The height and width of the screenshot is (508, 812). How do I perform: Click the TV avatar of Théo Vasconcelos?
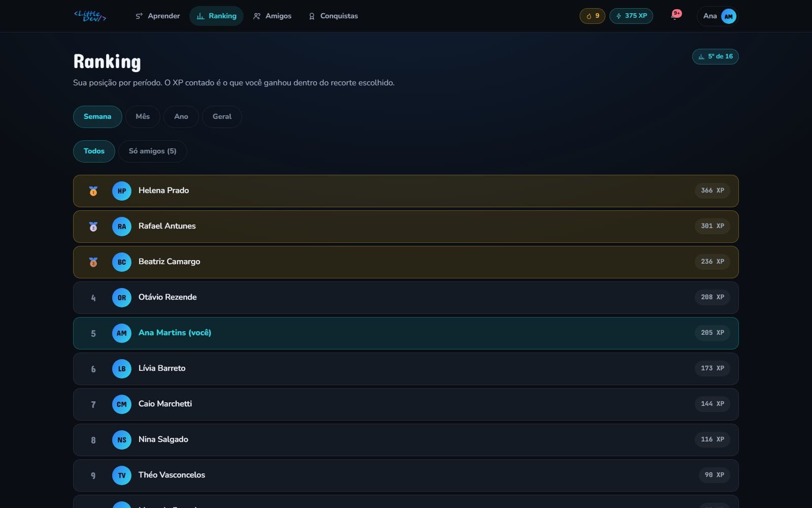(x=122, y=475)
